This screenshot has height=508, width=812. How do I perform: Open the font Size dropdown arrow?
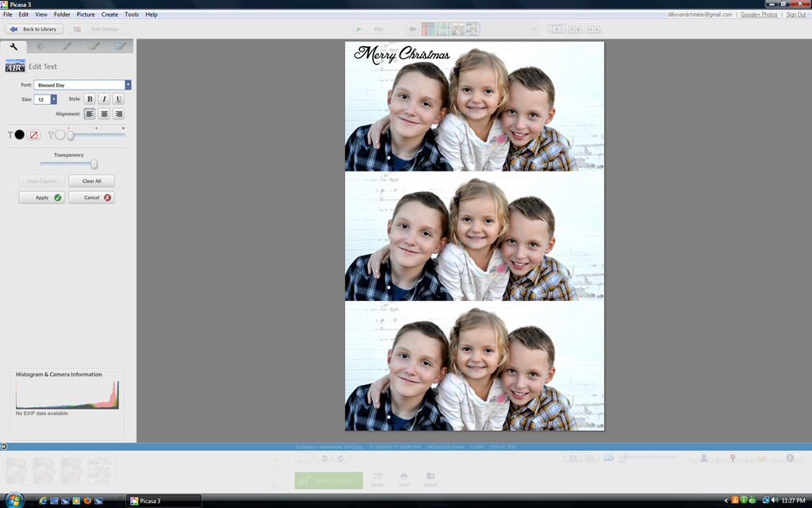pos(53,99)
